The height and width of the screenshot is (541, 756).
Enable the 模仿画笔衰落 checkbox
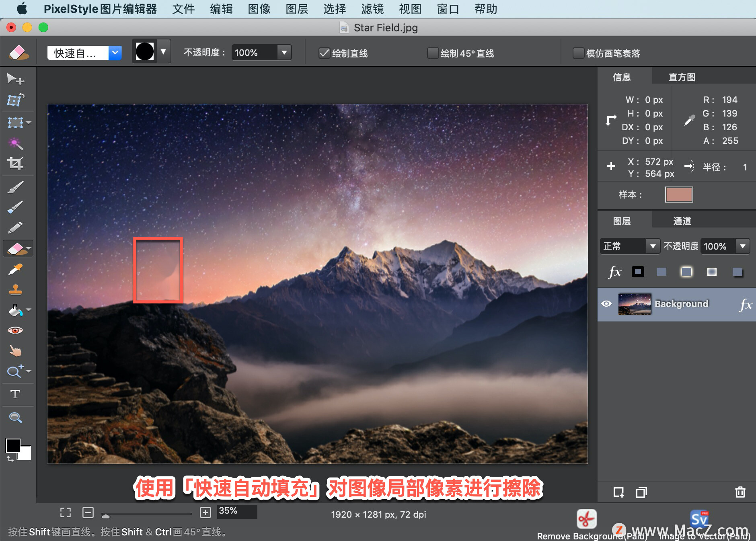coord(578,53)
